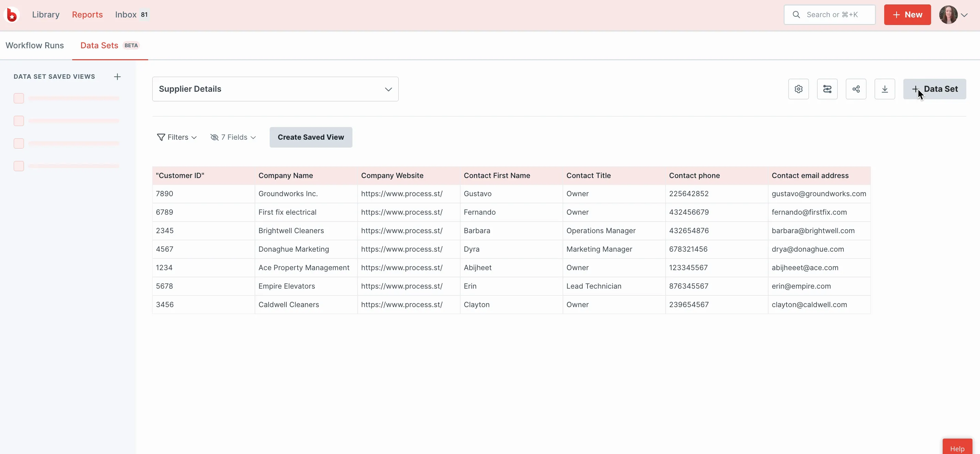Click Create Saved View button
980x454 pixels.
click(310, 137)
